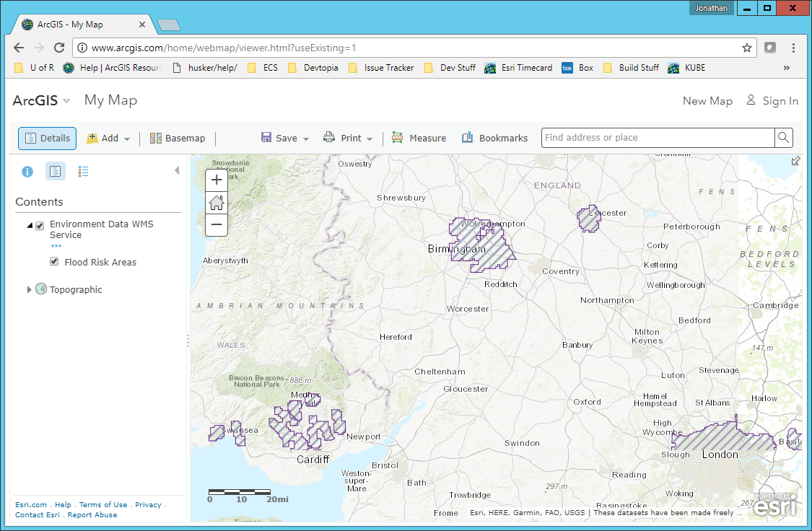Click the search magnifier icon
Viewport: 812px width, 531px height.
point(783,138)
